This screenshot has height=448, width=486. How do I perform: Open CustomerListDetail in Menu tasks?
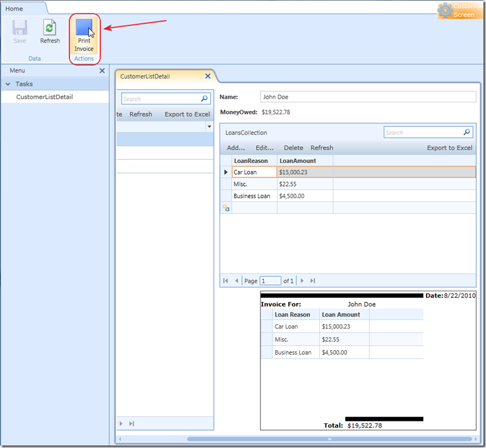45,97
